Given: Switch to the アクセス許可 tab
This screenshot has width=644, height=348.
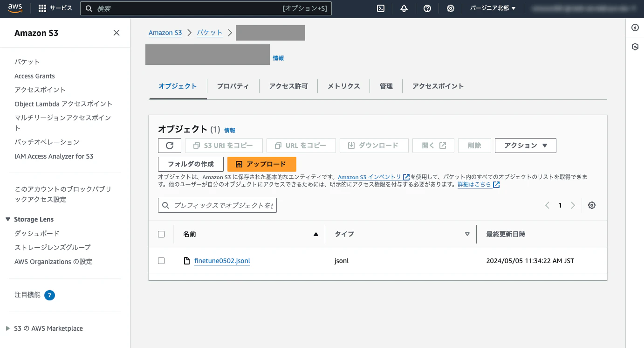Looking at the screenshot, I should point(288,86).
